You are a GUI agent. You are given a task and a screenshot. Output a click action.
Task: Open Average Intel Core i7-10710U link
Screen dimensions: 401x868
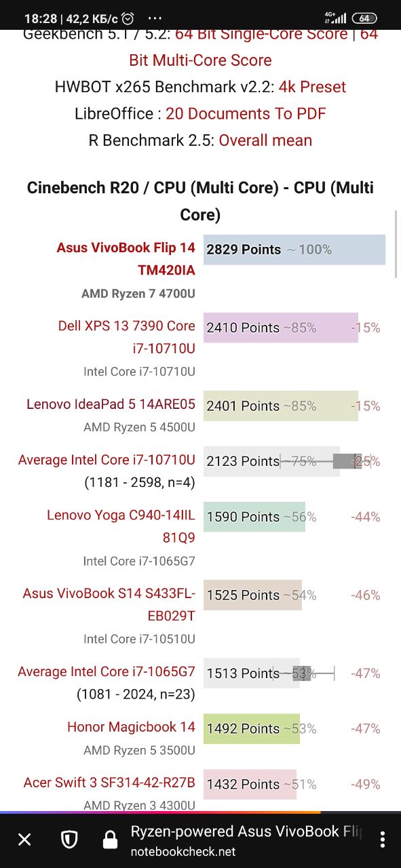pyautogui.click(x=107, y=460)
